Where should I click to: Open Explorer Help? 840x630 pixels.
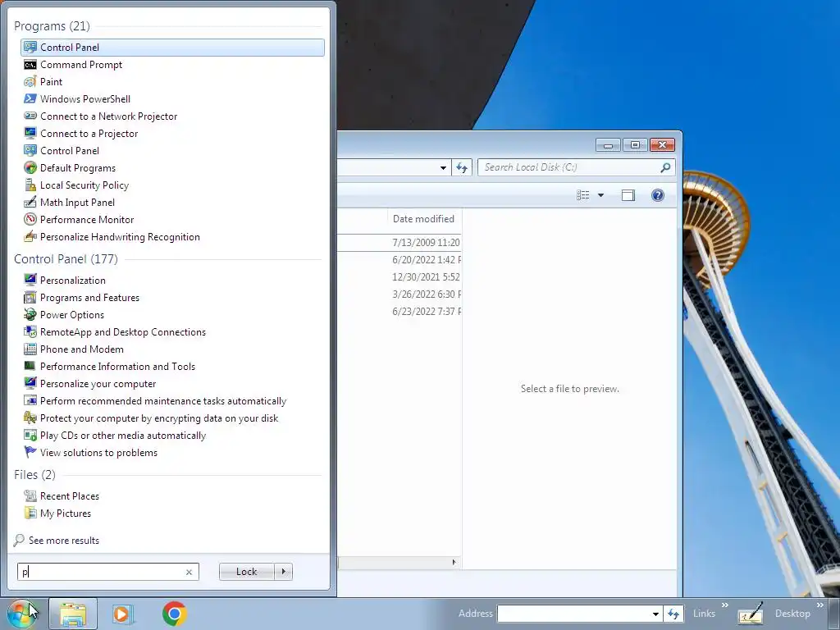[x=657, y=195]
